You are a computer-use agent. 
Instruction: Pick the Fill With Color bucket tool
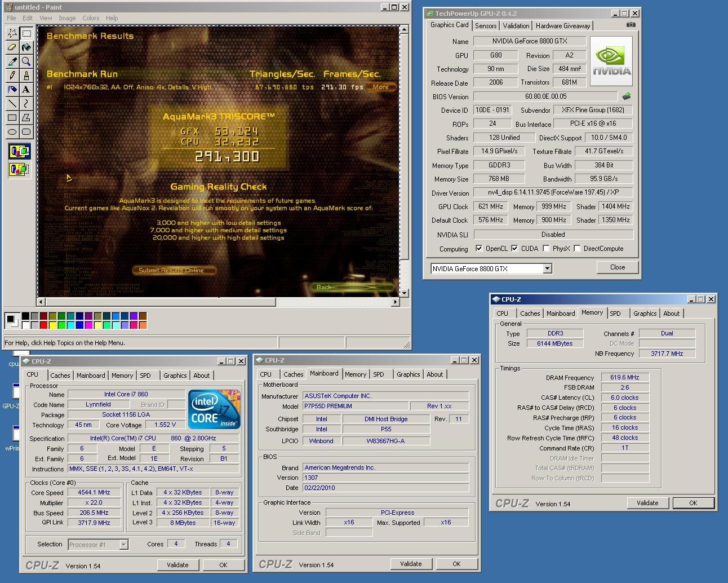26,47
